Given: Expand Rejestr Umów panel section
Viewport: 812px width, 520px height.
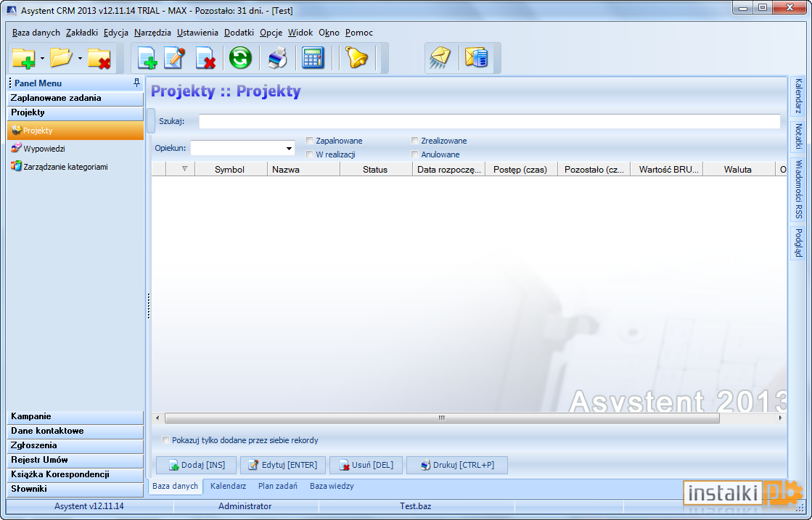Looking at the screenshot, I should coord(75,460).
